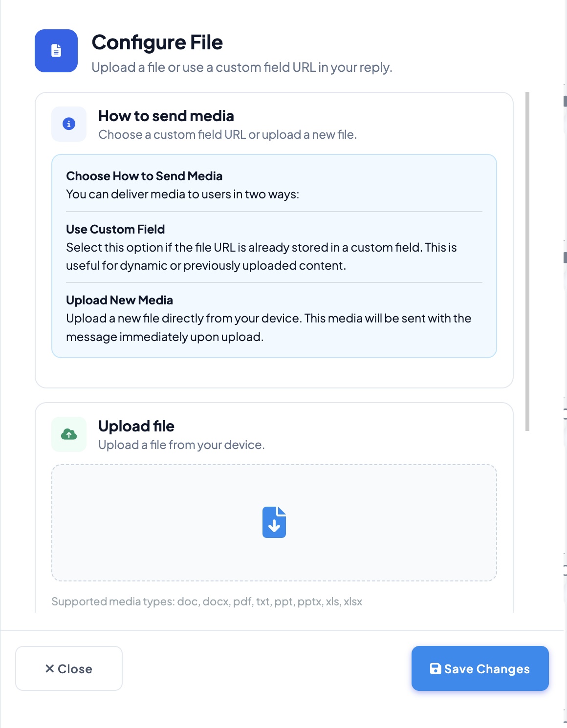Click 'Choose a custom field URL or upload' subtitle

click(228, 134)
